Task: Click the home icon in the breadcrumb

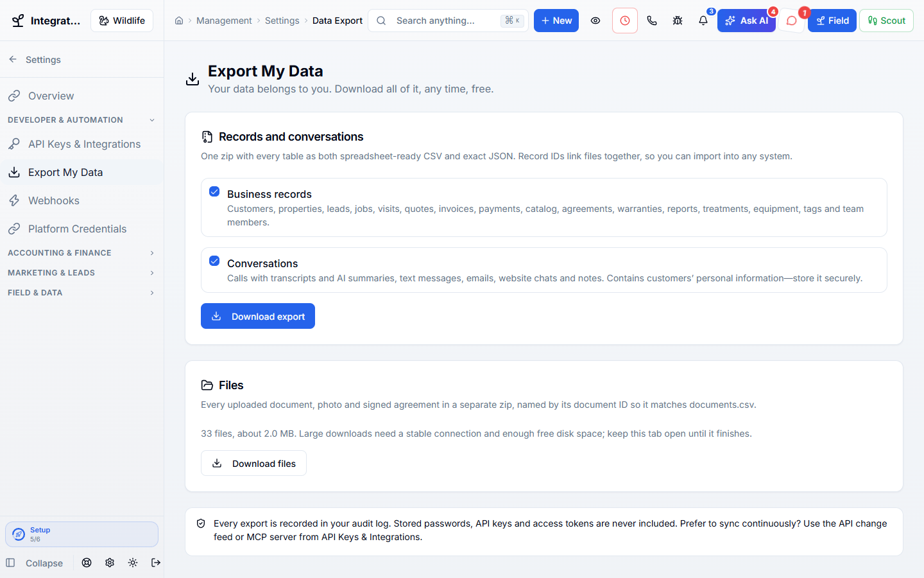Action: (179, 21)
